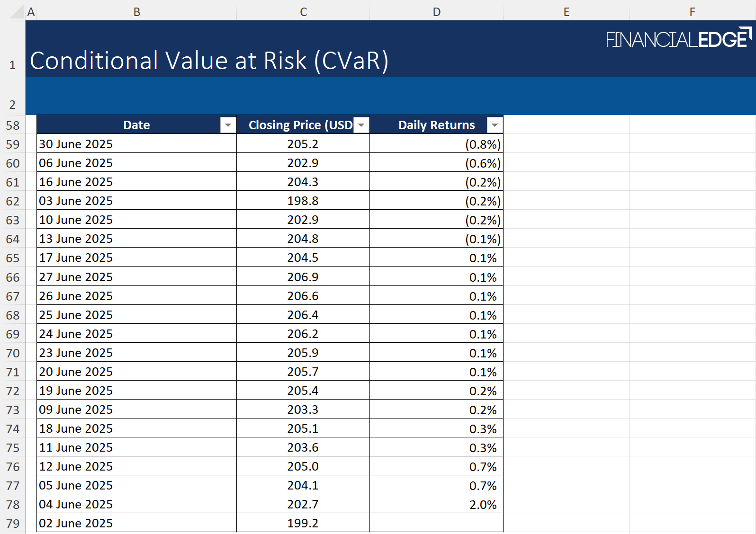Screen dimensions: 756x534
Task: Select the 02 June 2025 date cell
Action: tap(136, 523)
